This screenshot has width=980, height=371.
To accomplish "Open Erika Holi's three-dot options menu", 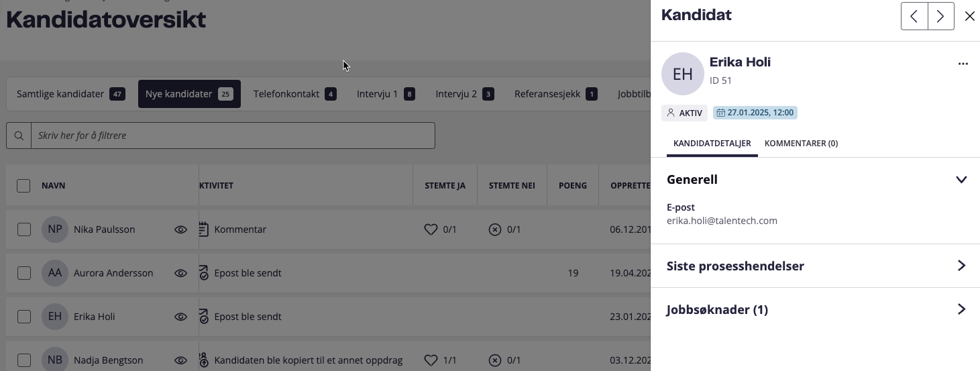I will point(963,64).
